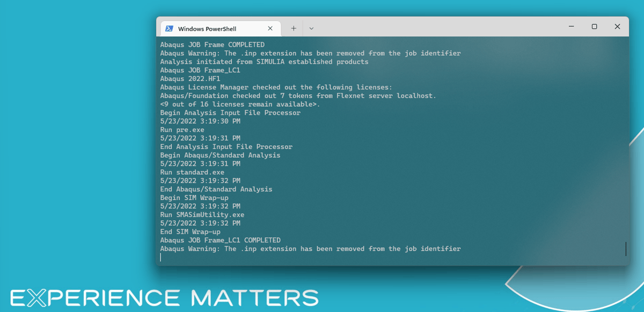
Task: Close the Windows PowerShell tab
Action: coord(270,28)
